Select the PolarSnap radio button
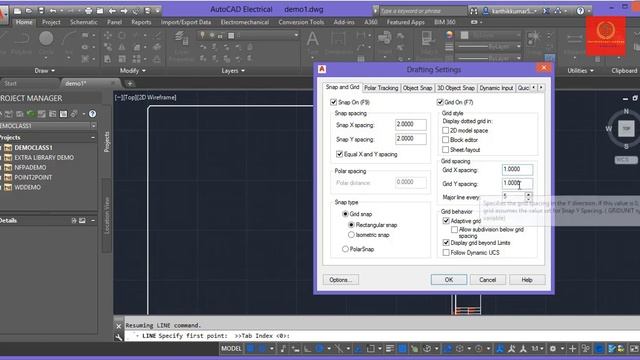The image size is (640, 360). 345,249
